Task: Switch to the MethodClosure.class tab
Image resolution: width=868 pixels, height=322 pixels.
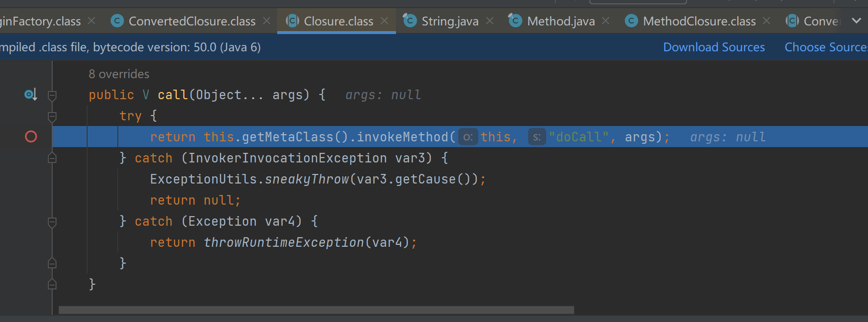Action: (x=699, y=21)
